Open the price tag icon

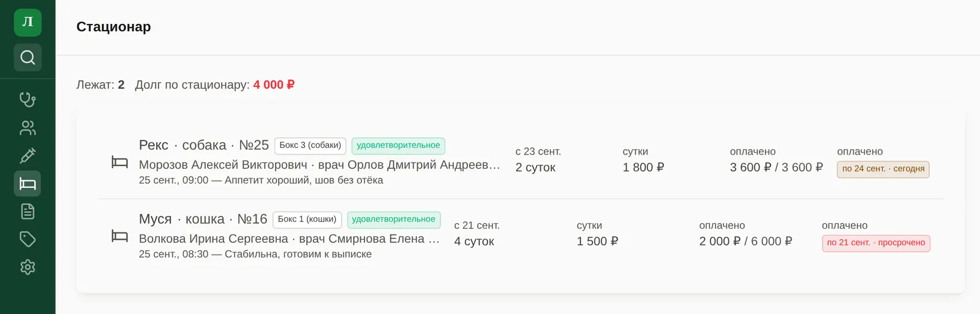click(28, 239)
